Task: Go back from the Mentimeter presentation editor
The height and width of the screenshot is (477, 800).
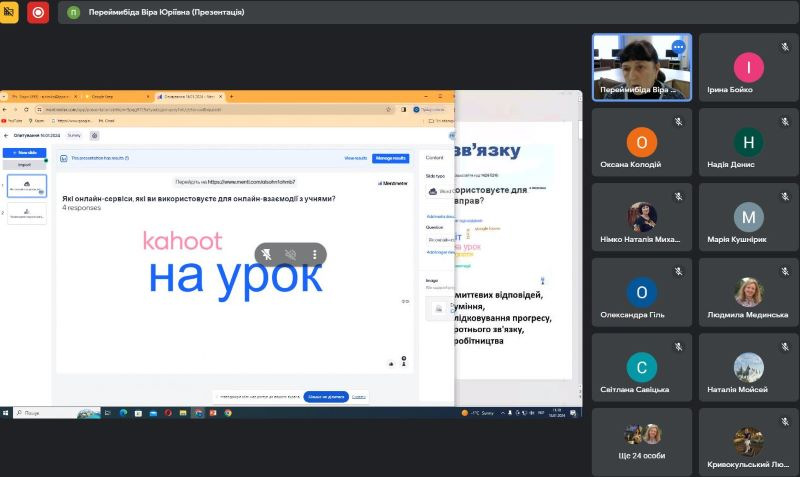Action: [6, 136]
